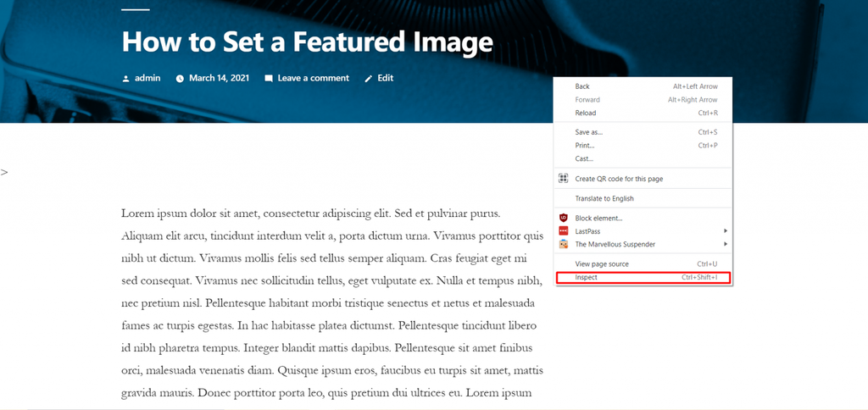Screen dimensions: 868x410
Task: Select Translate to English
Action: point(643,198)
